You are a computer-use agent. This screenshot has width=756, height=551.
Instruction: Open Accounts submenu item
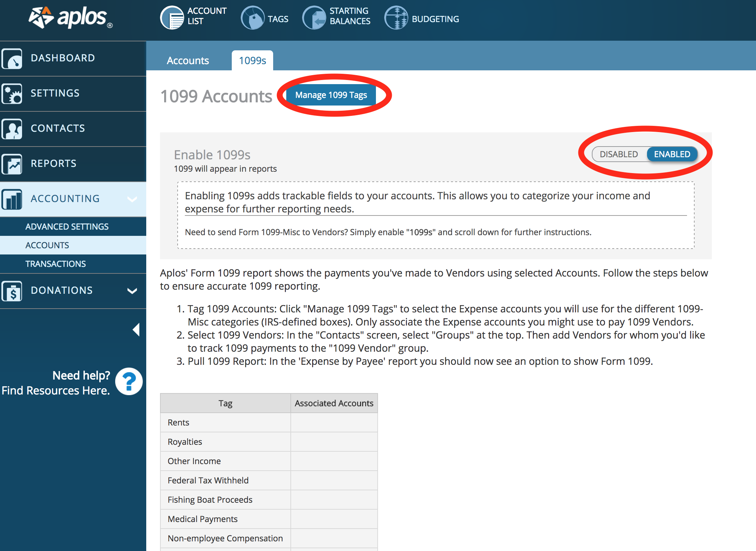click(73, 245)
